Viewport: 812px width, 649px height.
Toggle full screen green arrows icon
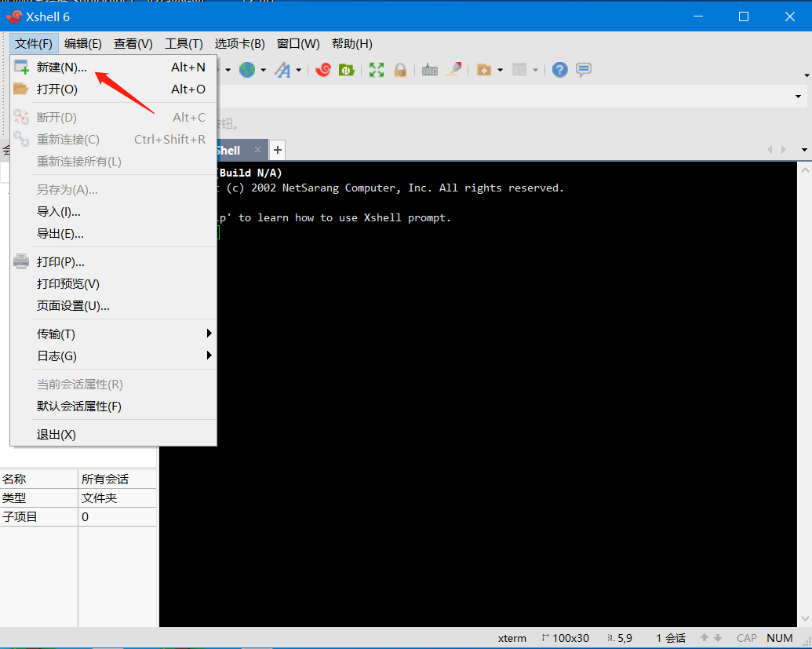tap(377, 69)
